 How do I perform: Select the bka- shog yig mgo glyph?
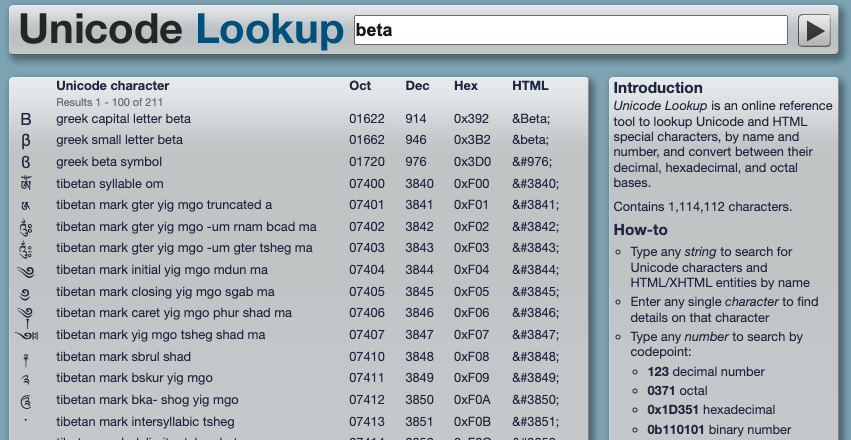point(26,401)
